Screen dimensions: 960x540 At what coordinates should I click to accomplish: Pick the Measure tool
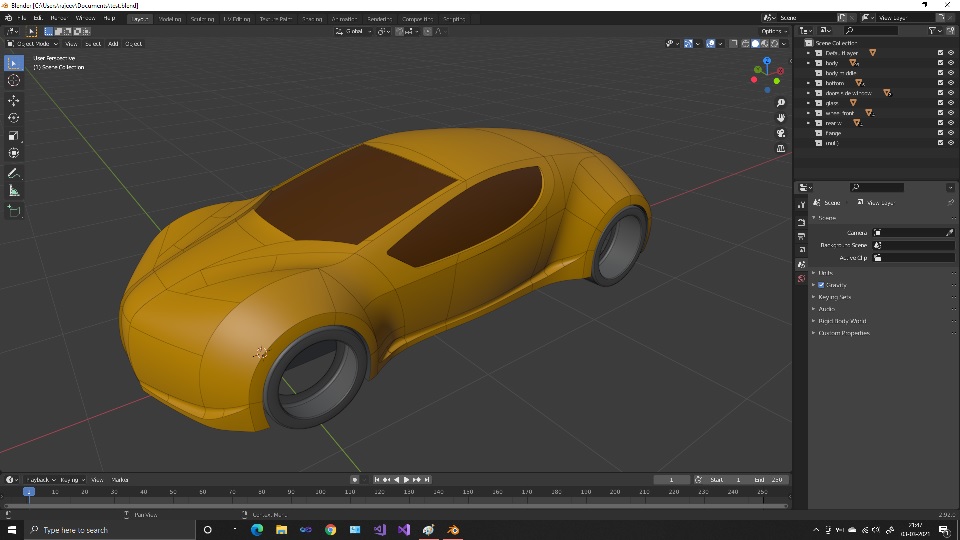click(14, 191)
